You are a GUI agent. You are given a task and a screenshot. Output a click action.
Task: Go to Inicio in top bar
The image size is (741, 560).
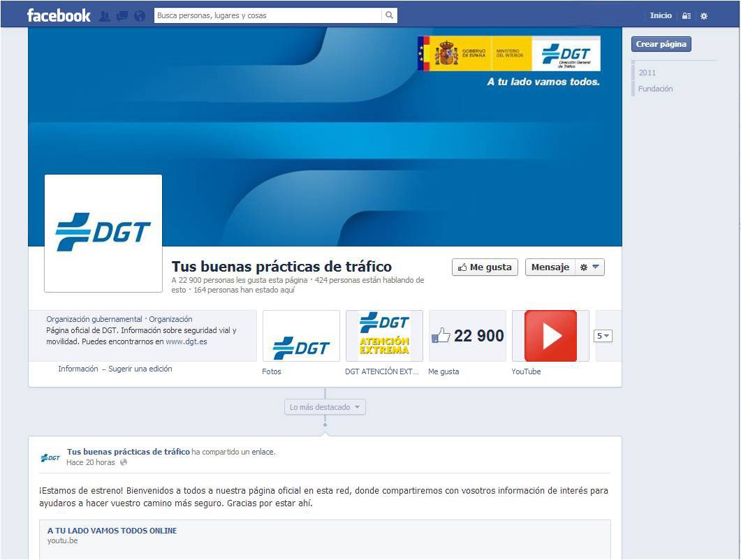pos(661,15)
